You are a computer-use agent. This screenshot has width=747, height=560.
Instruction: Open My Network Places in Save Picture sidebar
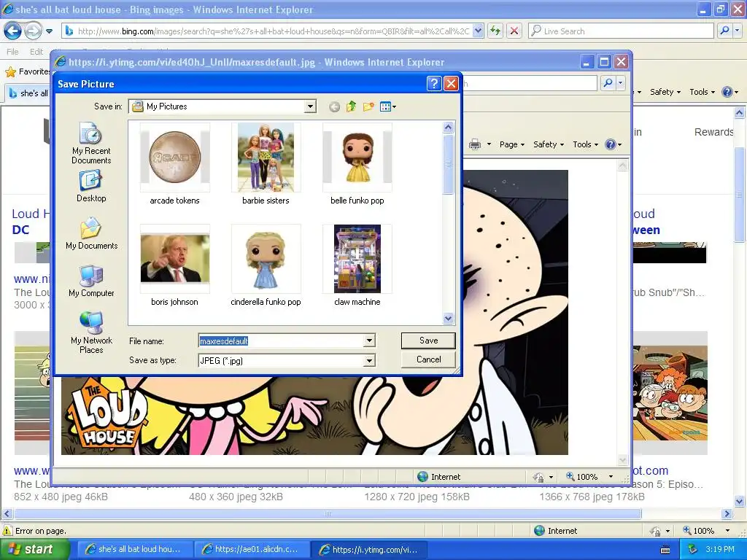pyautogui.click(x=91, y=332)
